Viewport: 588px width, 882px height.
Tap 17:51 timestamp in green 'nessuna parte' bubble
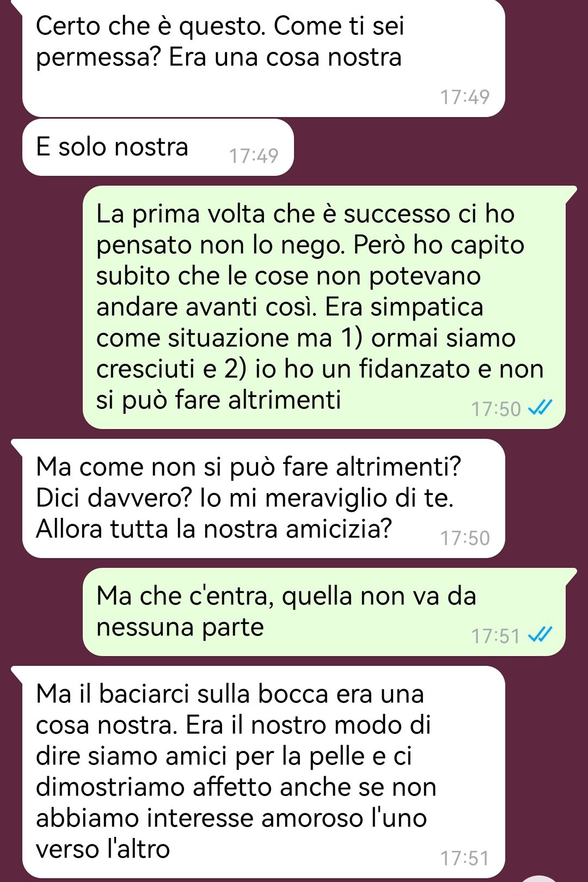[496, 635]
